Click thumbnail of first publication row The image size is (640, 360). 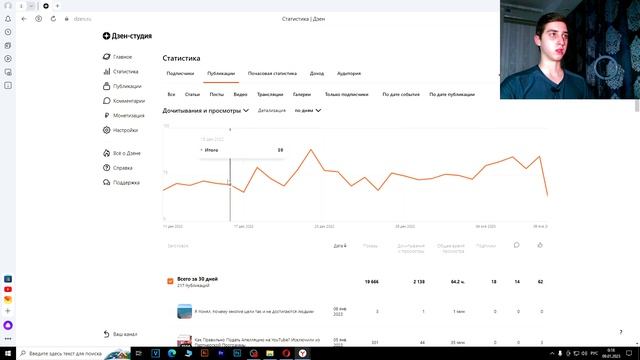[184, 311]
